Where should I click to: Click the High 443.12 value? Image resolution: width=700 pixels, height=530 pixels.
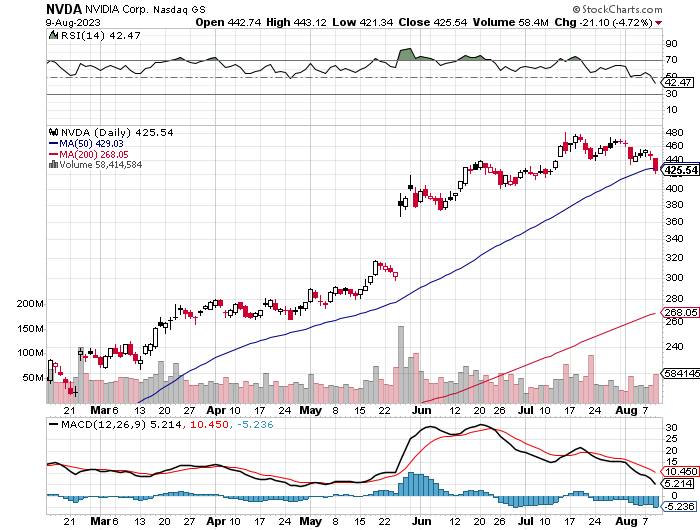pos(296,22)
